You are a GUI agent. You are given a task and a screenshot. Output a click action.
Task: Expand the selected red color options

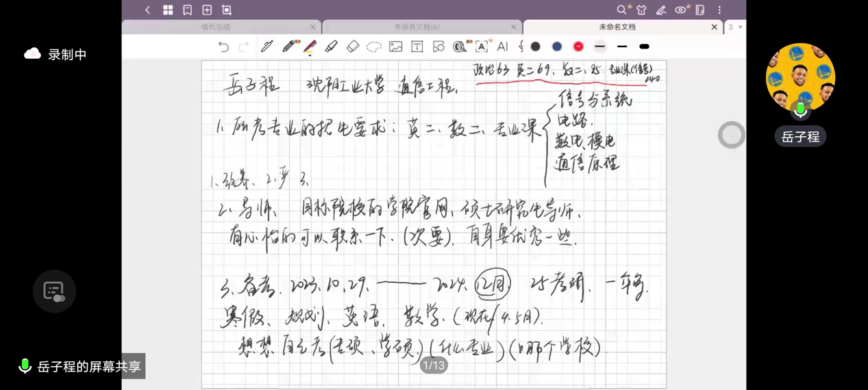[578, 47]
